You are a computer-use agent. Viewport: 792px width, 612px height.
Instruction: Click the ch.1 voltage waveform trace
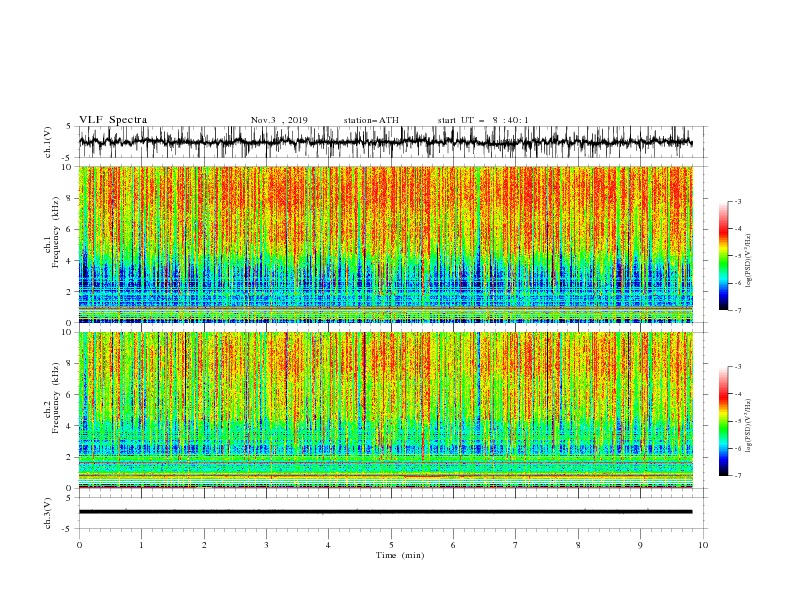385,142
